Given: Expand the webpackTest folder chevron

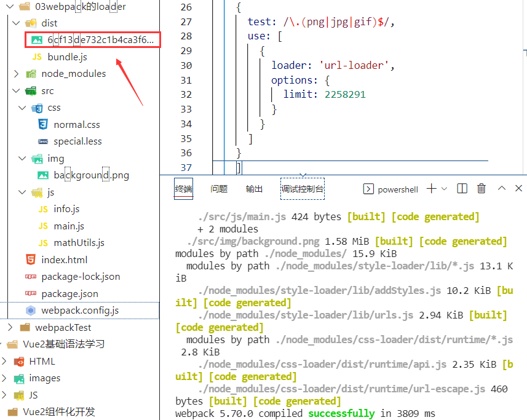Looking at the screenshot, I should 10,327.
